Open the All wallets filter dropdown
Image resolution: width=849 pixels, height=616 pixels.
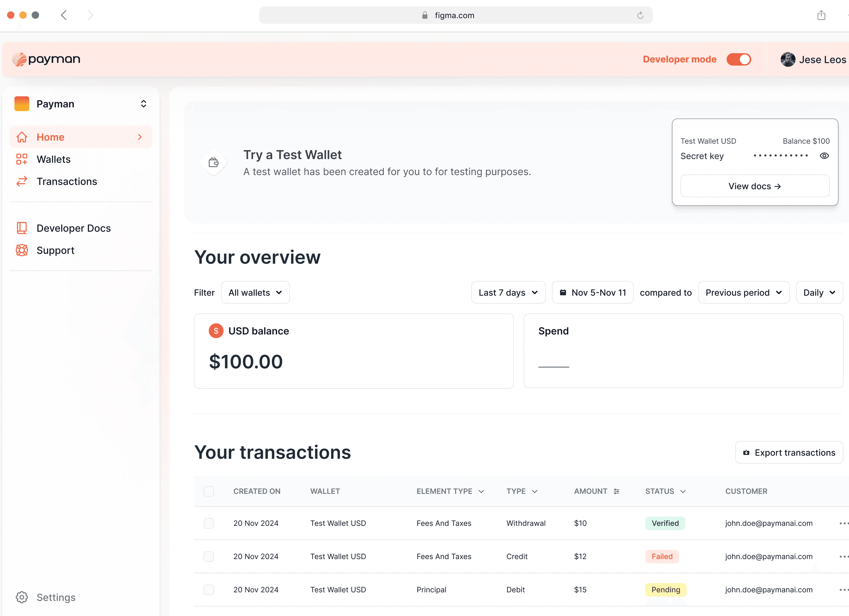pyautogui.click(x=255, y=292)
